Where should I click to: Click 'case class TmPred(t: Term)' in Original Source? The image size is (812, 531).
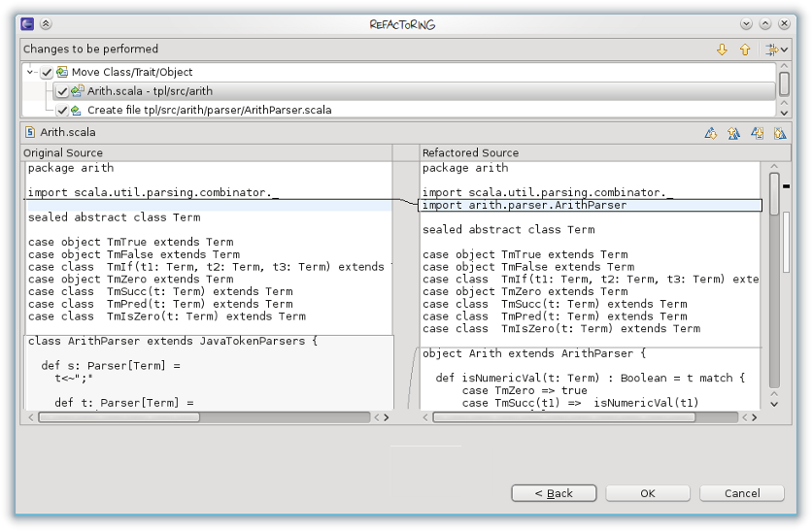(x=160, y=304)
